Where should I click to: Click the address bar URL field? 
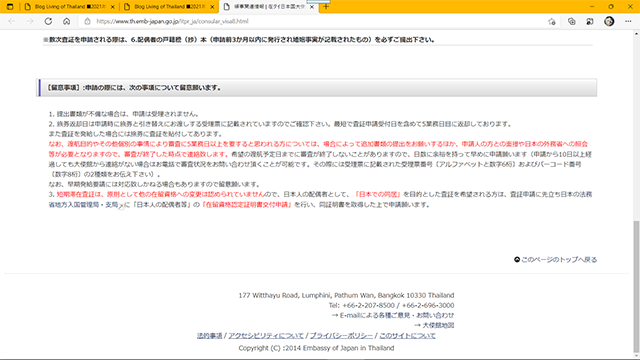(314, 21)
